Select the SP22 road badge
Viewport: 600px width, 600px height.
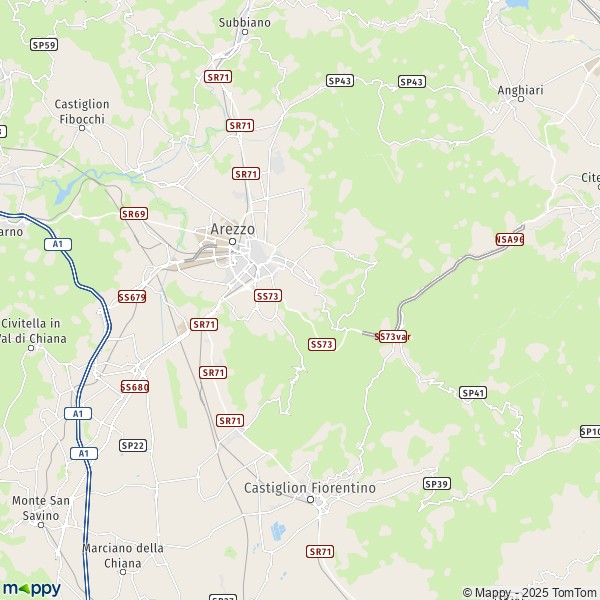pos(133,445)
